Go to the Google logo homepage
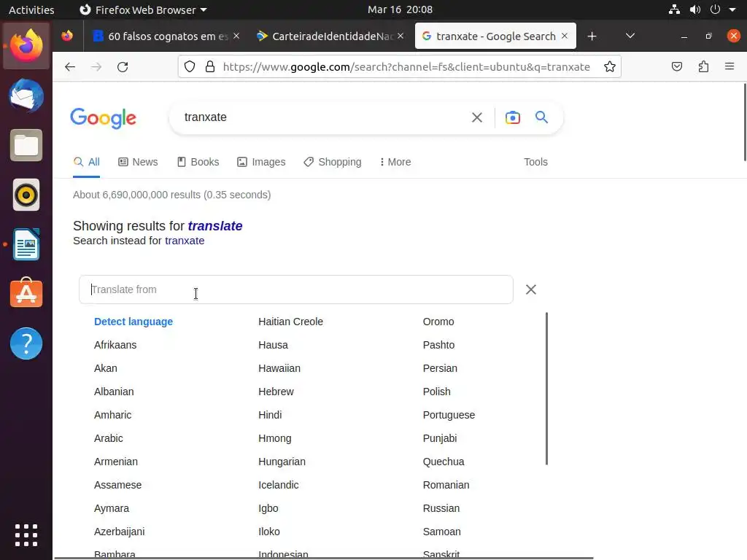The width and height of the screenshot is (747, 560). coord(104,118)
